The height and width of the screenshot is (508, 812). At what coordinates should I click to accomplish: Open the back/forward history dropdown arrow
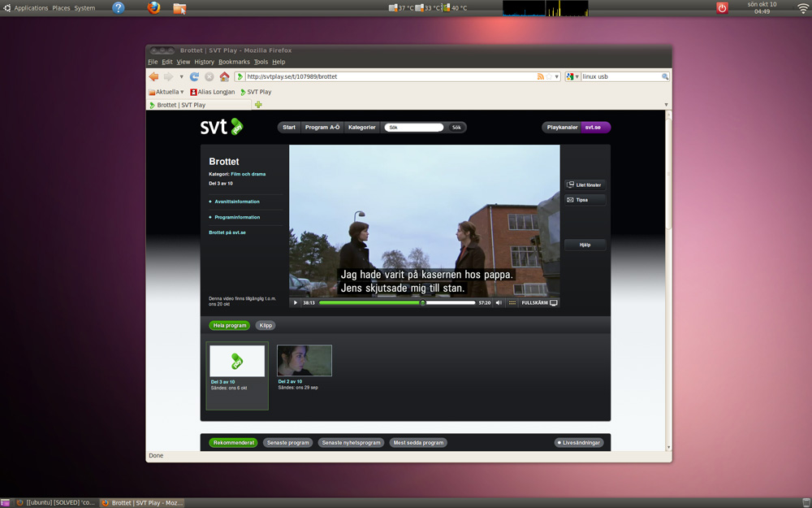click(181, 76)
